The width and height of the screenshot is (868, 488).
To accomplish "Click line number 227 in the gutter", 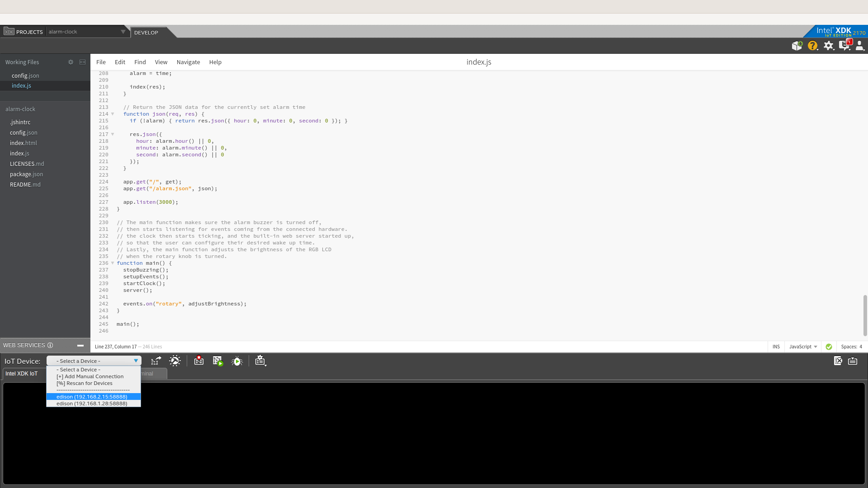I will tap(104, 202).
